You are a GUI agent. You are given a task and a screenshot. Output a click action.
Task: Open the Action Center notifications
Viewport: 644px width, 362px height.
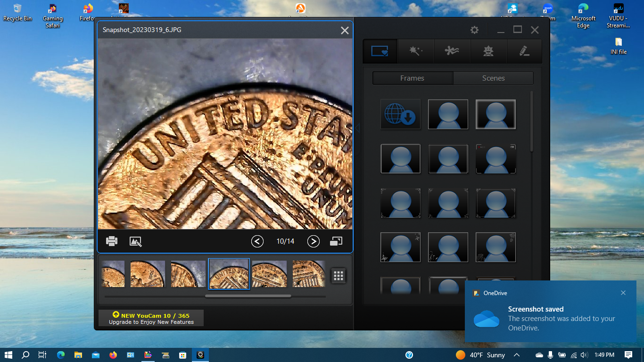click(x=628, y=355)
